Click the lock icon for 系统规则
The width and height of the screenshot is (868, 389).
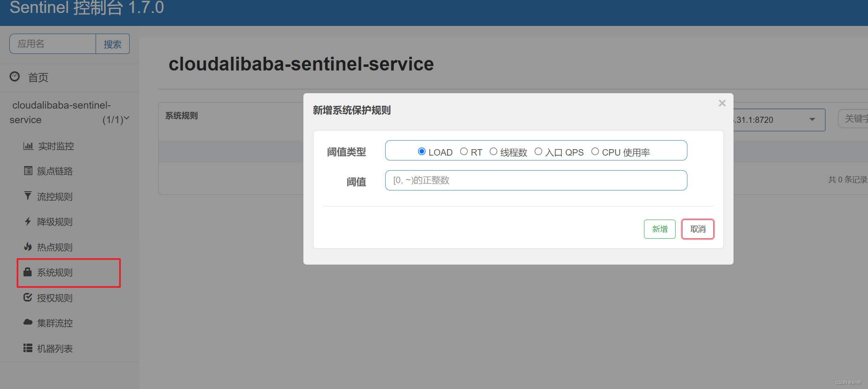tap(28, 272)
